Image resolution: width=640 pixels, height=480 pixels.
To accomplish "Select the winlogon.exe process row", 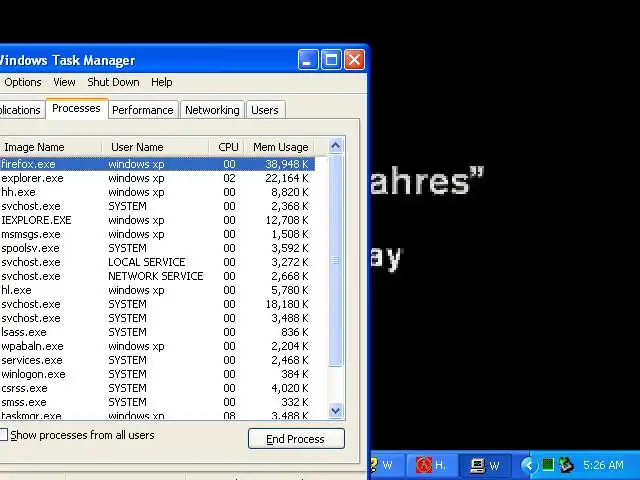I will click(157, 374).
